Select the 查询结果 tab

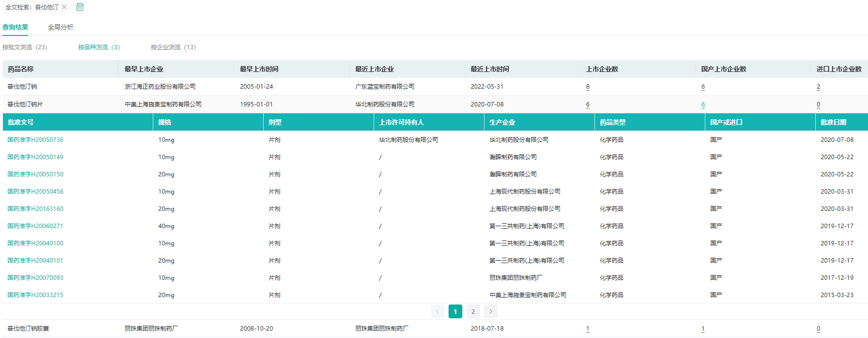point(15,27)
